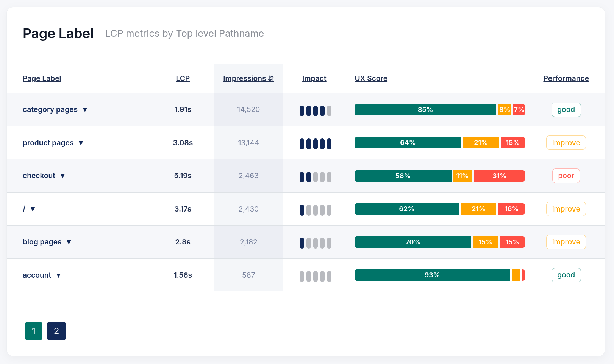Expand the root path / row
Viewport: 614px width, 364px height.
(x=33, y=209)
